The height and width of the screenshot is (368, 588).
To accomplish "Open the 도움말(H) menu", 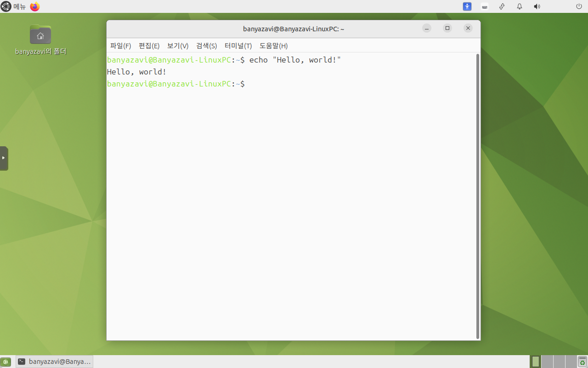I will click(273, 46).
